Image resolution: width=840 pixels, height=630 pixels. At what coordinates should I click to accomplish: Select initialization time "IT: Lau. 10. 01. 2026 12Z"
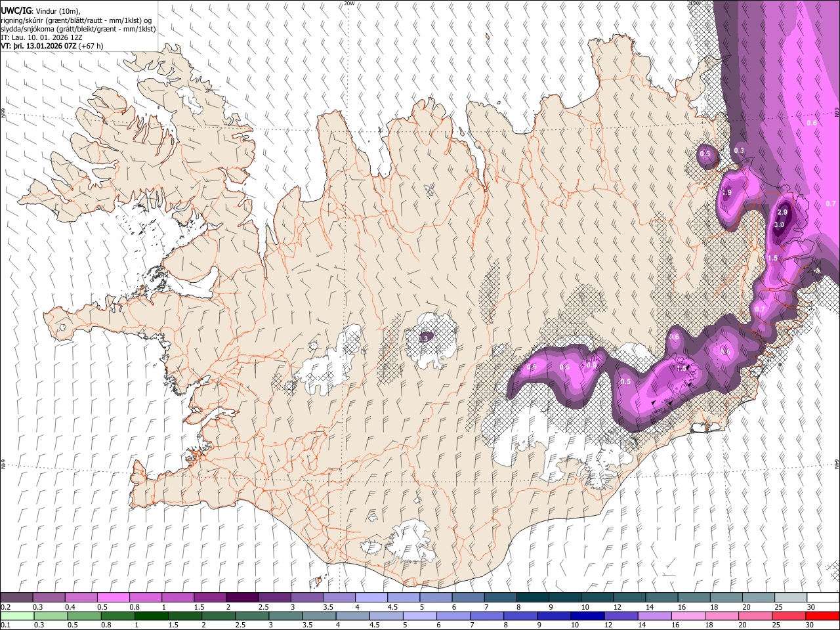[x=42, y=37]
